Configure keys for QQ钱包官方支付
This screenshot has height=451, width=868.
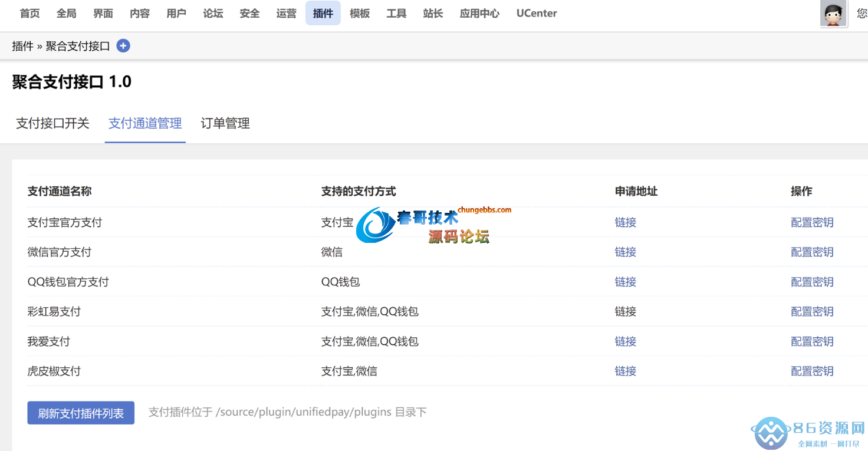pos(812,282)
